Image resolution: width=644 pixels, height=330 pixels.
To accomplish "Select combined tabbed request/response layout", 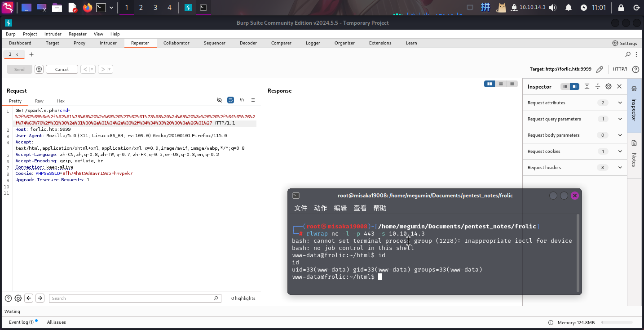I will click(x=512, y=84).
